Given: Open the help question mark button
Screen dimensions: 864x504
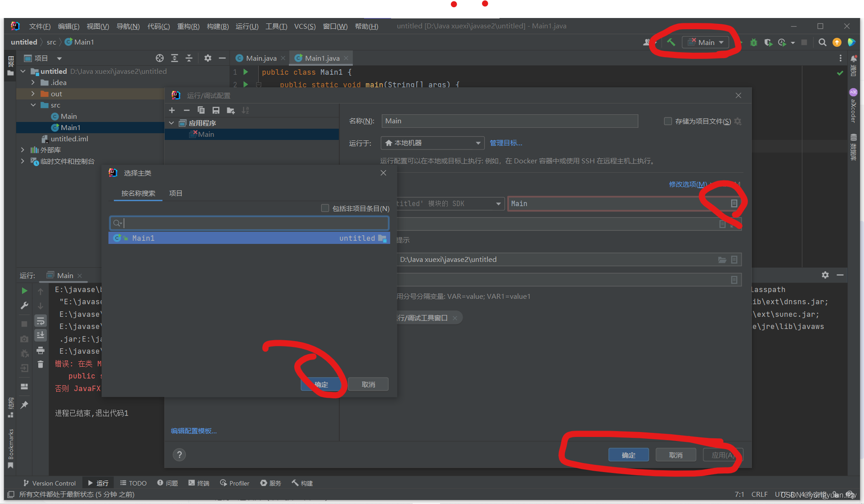Looking at the screenshot, I should click(x=179, y=454).
